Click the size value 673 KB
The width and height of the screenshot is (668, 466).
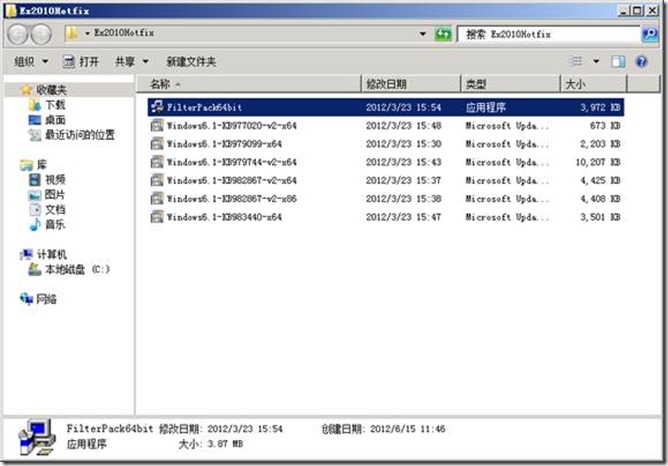(605, 126)
